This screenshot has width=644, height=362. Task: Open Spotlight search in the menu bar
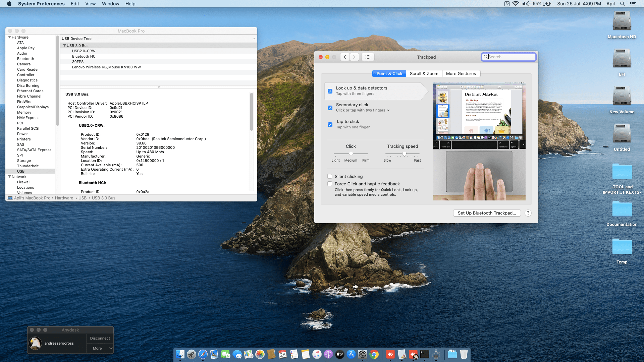coord(623,4)
